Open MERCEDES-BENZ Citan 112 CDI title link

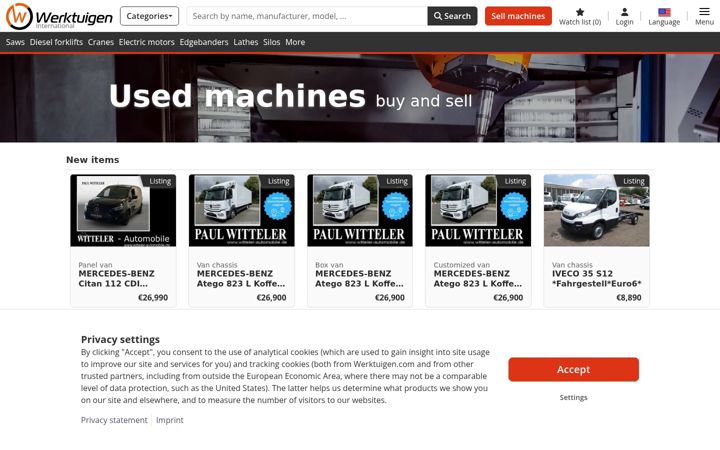(116, 279)
